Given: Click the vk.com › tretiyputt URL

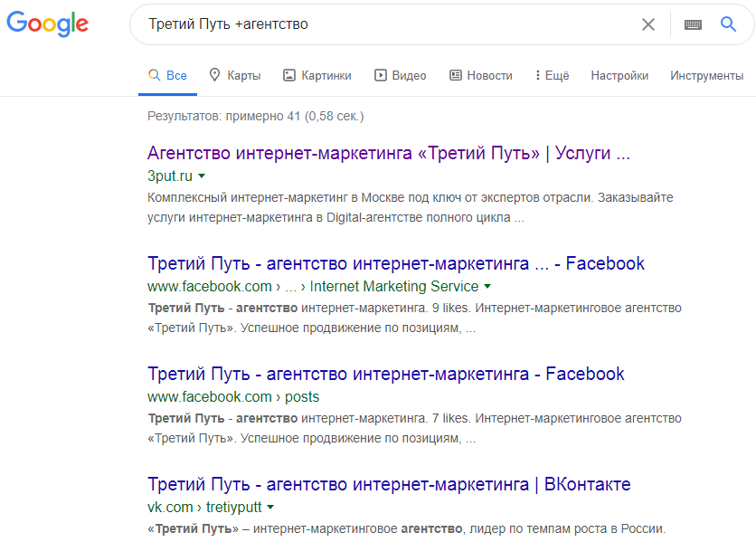Looking at the screenshot, I should pyautogui.click(x=204, y=507).
